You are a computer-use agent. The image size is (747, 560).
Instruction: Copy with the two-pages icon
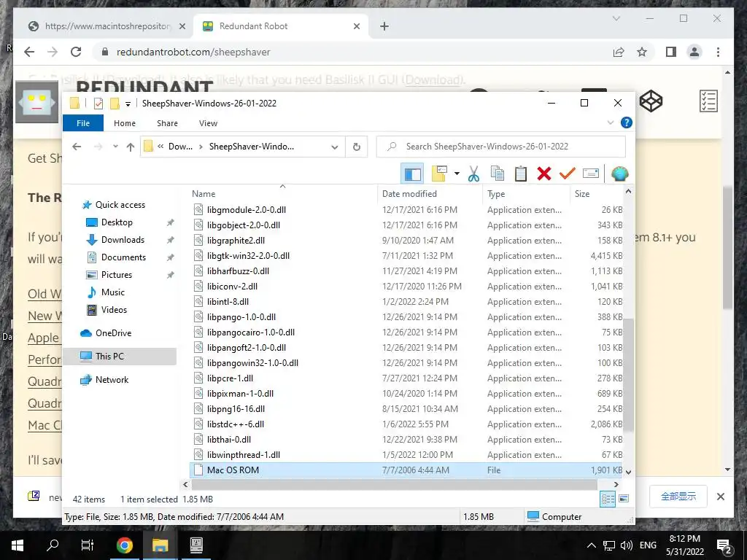[x=498, y=174]
